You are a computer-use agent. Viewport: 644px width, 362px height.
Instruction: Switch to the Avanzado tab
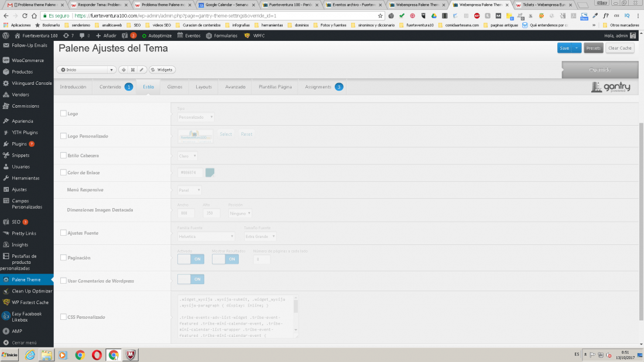coord(235,87)
